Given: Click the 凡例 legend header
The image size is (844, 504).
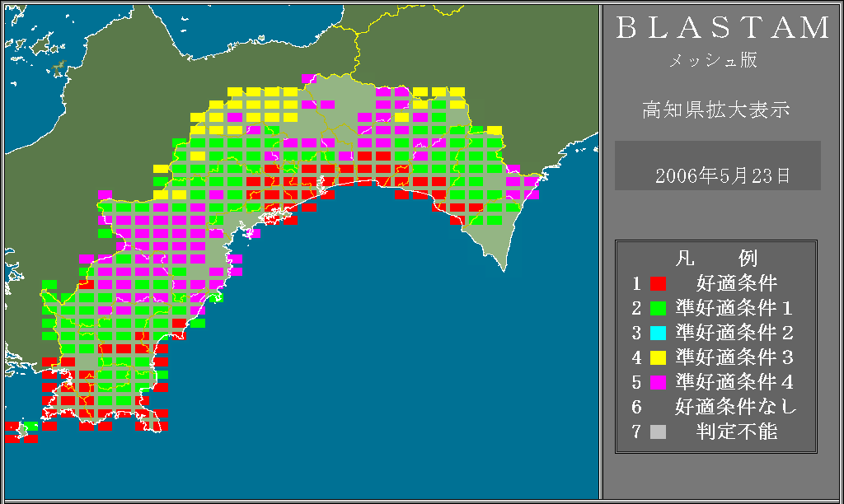Looking at the screenshot, I should click(715, 259).
